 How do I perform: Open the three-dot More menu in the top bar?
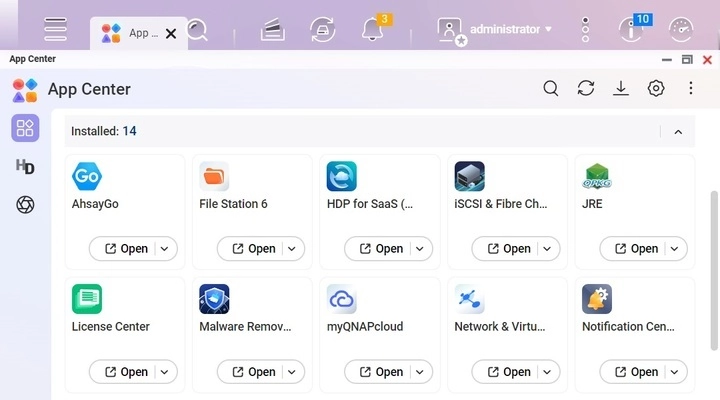[x=585, y=30]
